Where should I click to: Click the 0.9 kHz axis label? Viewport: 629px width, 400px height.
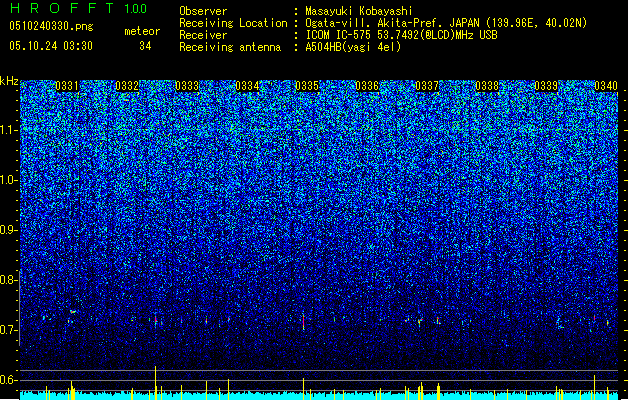[8, 230]
